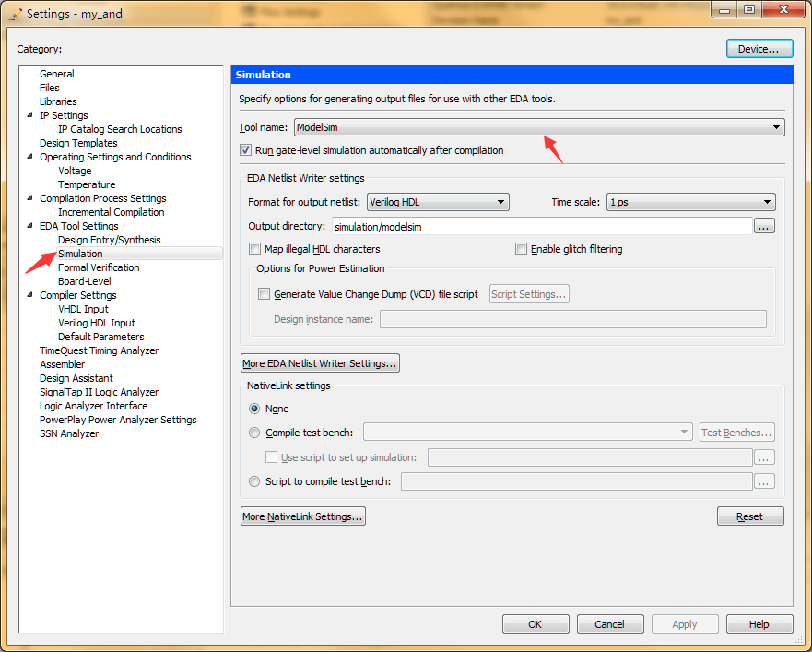Click More EDA Netlist Writer Settings

click(x=319, y=362)
